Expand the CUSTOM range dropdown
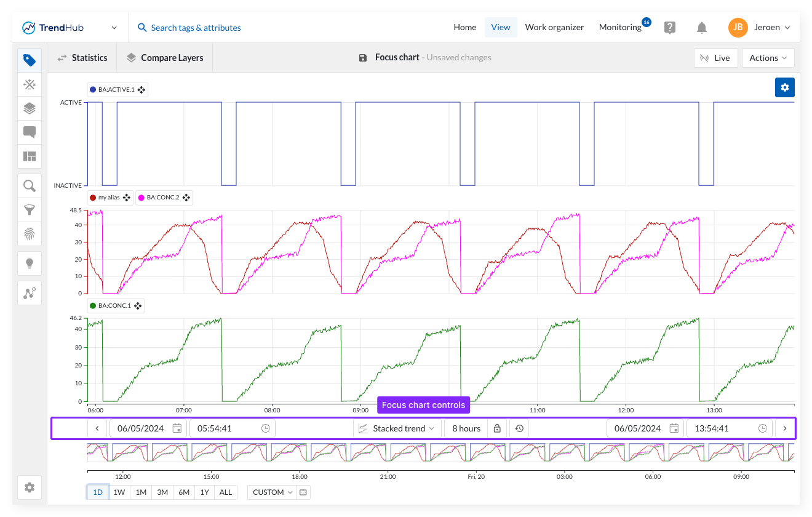Image resolution: width=812 pixels, height=517 pixels. [272, 492]
